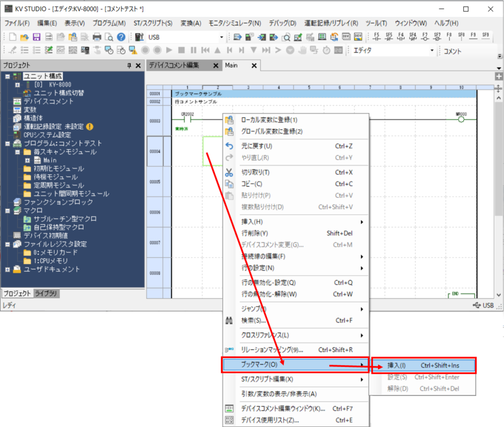Image resolution: width=504 pixels, height=427 pixels.
Task: Click the scissors Cut icon in context menu
Action: (x=229, y=172)
